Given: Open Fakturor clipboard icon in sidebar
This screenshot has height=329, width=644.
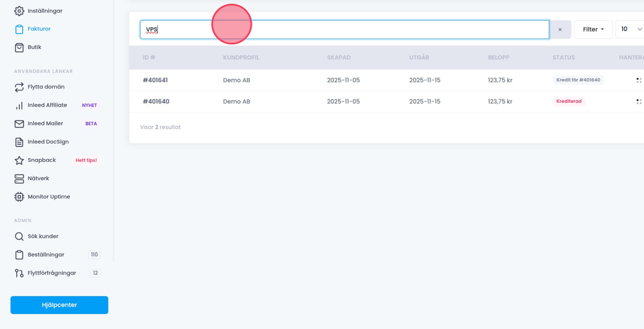Looking at the screenshot, I should (19, 29).
